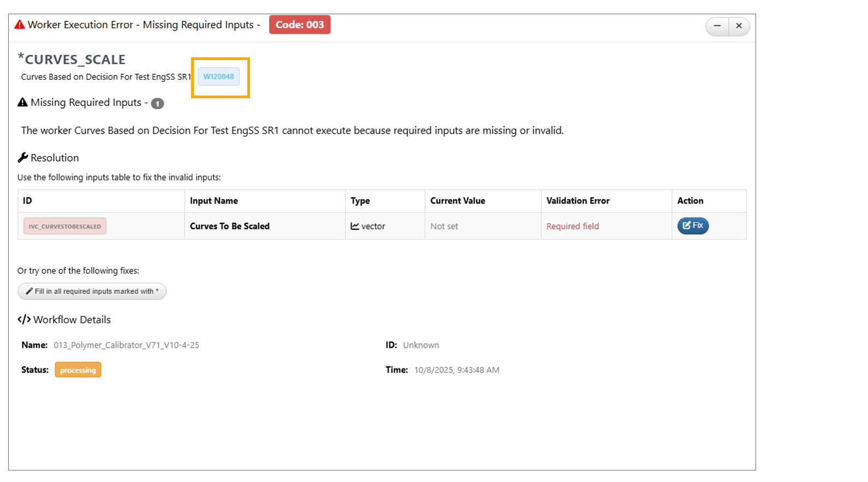Click Fill in all required inputs suggestion
The image size is (868, 482).
92,291
